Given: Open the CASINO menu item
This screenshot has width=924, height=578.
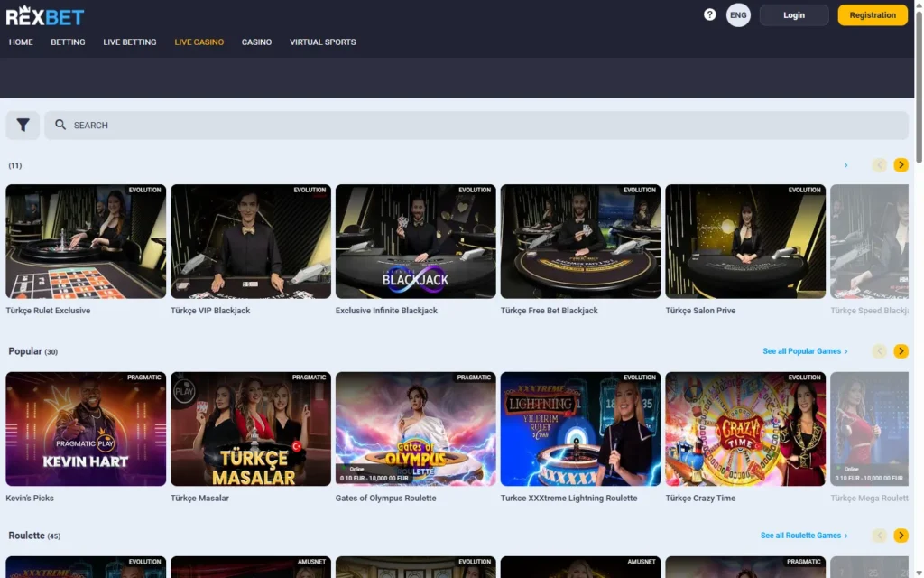Looking at the screenshot, I should click(x=256, y=42).
